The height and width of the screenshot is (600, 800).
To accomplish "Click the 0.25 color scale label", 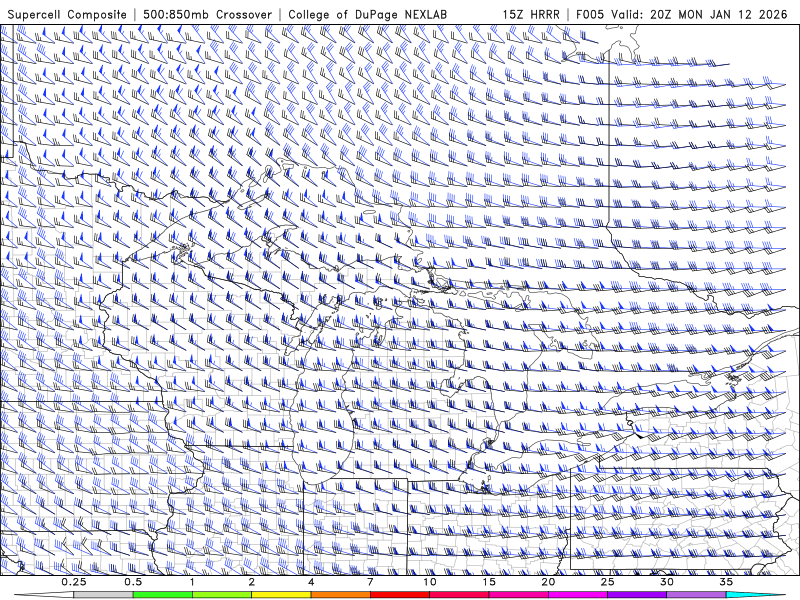I will tap(74, 582).
